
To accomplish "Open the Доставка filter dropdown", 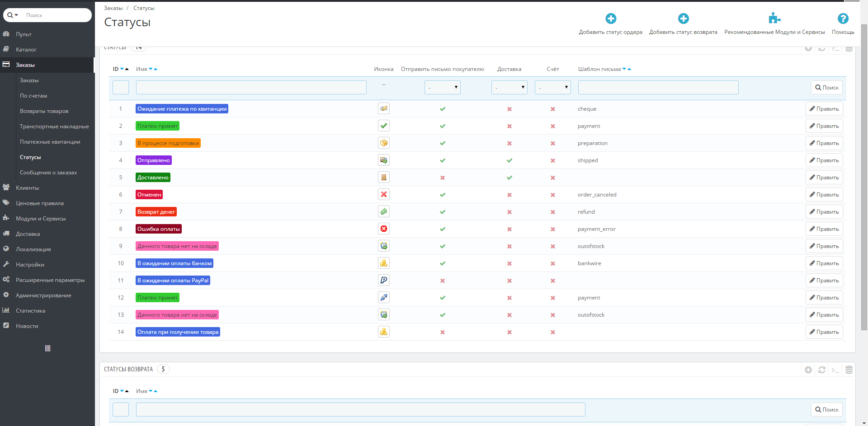I will pyautogui.click(x=509, y=88).
